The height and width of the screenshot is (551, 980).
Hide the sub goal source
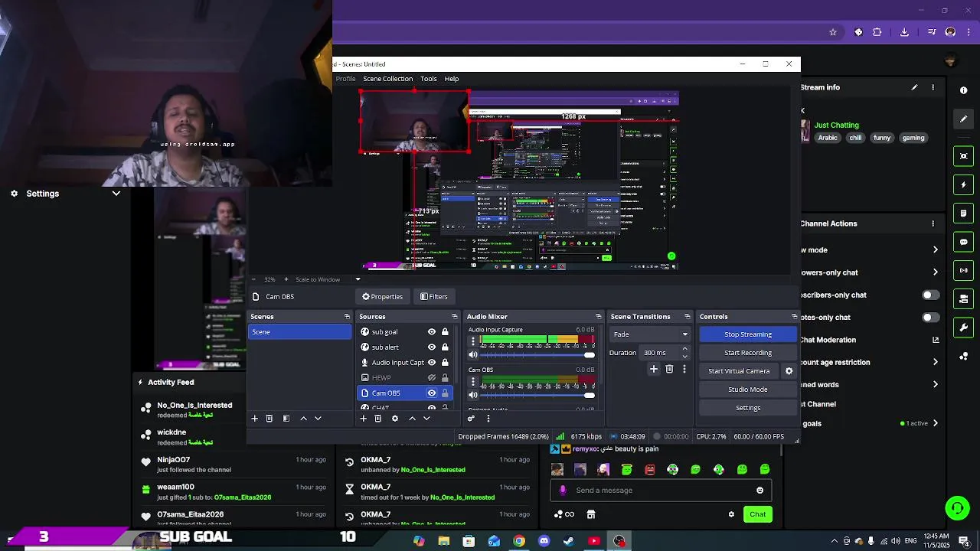(x=432, y=332)
